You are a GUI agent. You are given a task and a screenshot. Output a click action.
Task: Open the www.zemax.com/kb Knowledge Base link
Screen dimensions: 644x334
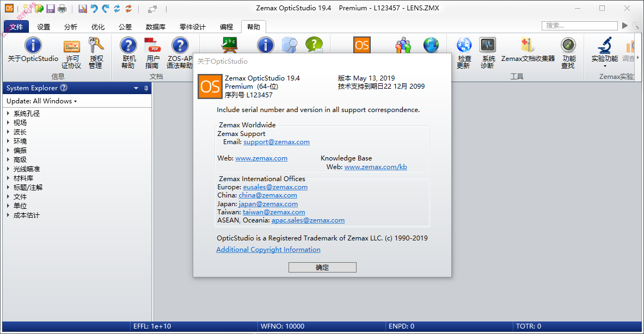click(376, 167)
